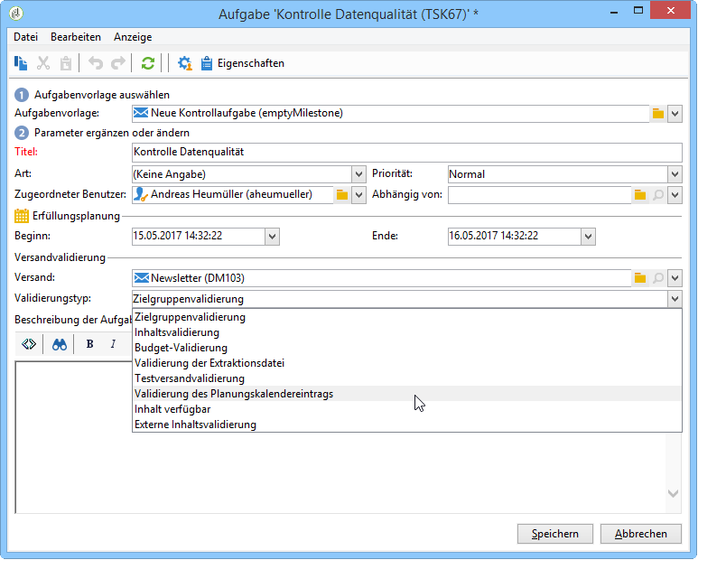The width and height of the screenshot is (726, 588).
Task: Choose Validierung der Extraktionsdatei
Action: point(407,363)
